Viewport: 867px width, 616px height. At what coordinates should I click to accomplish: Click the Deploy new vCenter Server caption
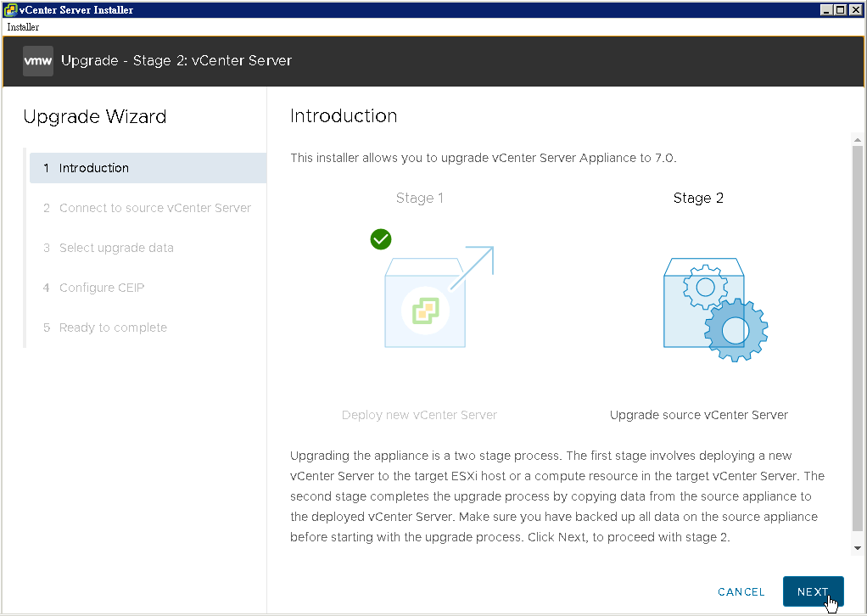419,415
